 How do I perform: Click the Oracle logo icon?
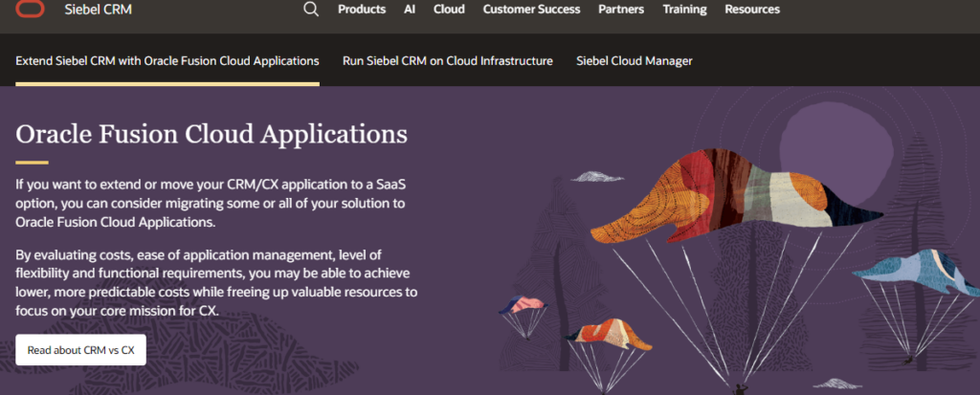(x=30, y=9)
